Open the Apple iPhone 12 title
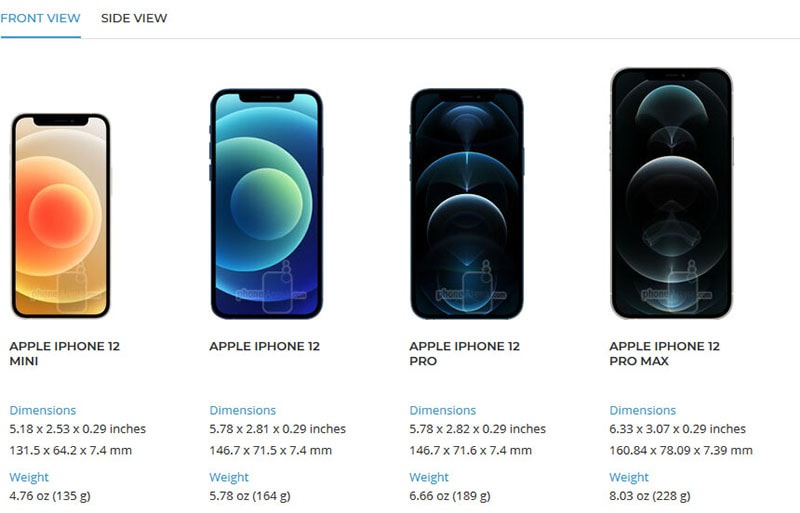This screenshot has height=513, width=800. 264,346
